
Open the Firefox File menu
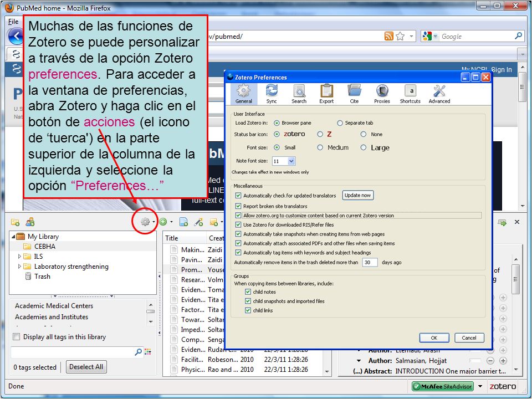tap(13, 22)
